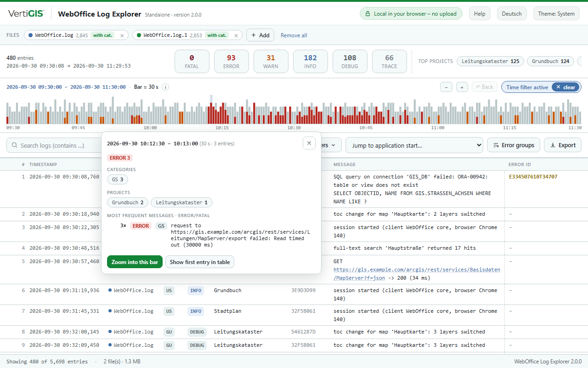Viewport: 588px width, 368px height.
Task: Click row 7 project name Stadtplan
Action: (x=228, y=311)
